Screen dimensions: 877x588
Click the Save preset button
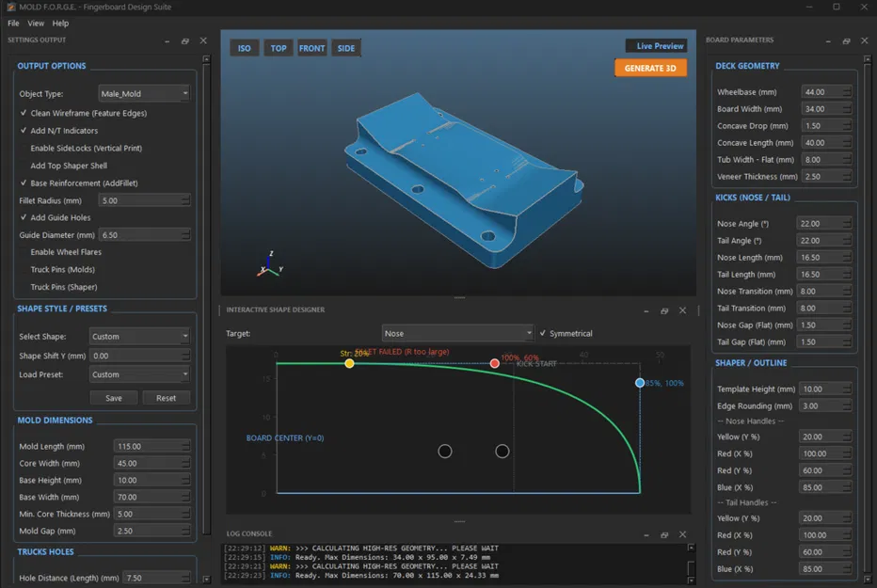point(114,398)
